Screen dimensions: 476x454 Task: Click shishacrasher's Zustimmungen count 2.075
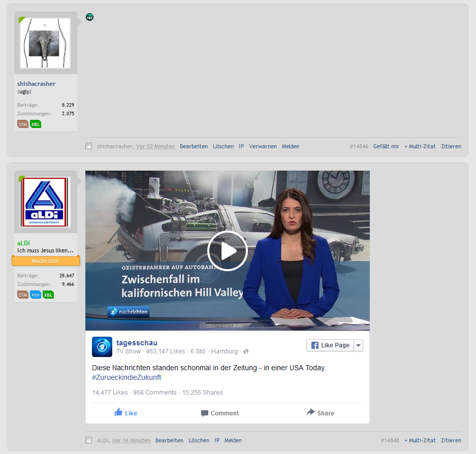[x=68, y=114]
